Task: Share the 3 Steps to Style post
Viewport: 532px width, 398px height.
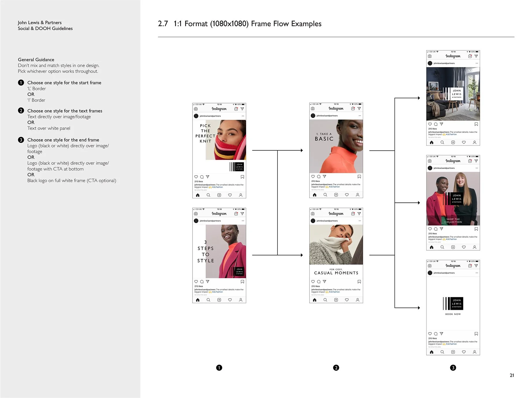Action: 207,282
